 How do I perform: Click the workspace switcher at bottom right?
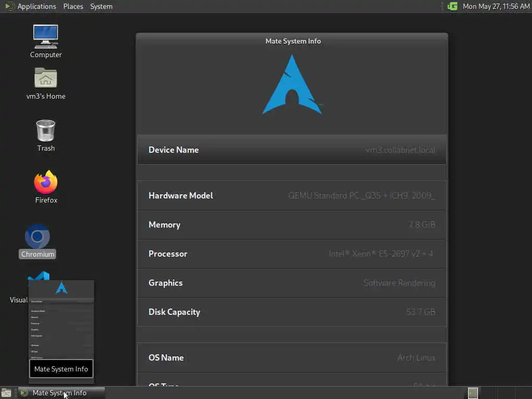473,393
